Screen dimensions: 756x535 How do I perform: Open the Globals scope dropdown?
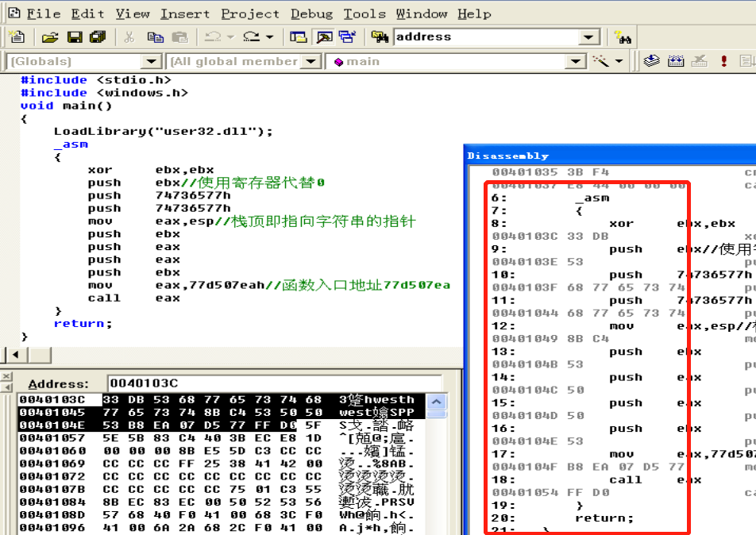[x=151, y=61]
